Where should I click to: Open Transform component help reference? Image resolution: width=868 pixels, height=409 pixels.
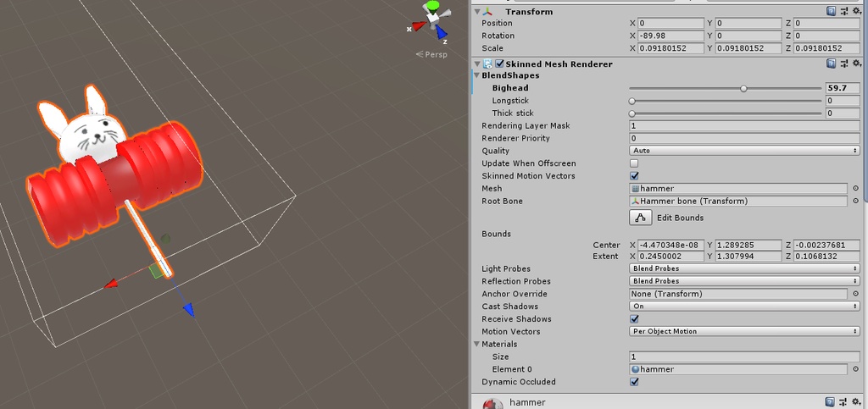click(831, 10)
